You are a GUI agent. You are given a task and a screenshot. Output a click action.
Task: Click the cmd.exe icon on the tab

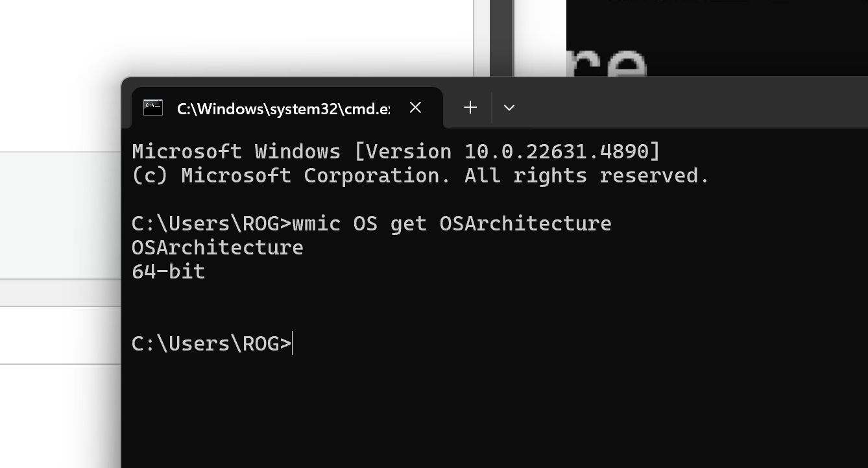tap(153, 108)
